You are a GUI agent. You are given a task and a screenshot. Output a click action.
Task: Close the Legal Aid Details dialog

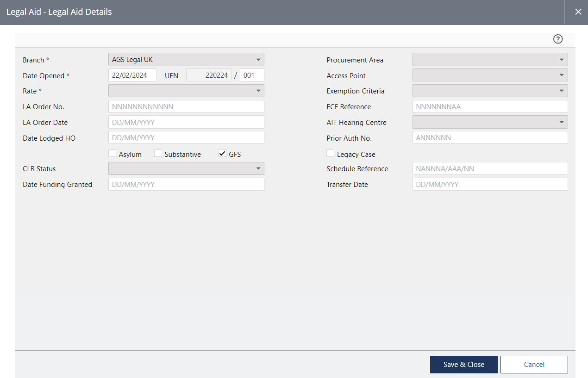tap(578, 12)
